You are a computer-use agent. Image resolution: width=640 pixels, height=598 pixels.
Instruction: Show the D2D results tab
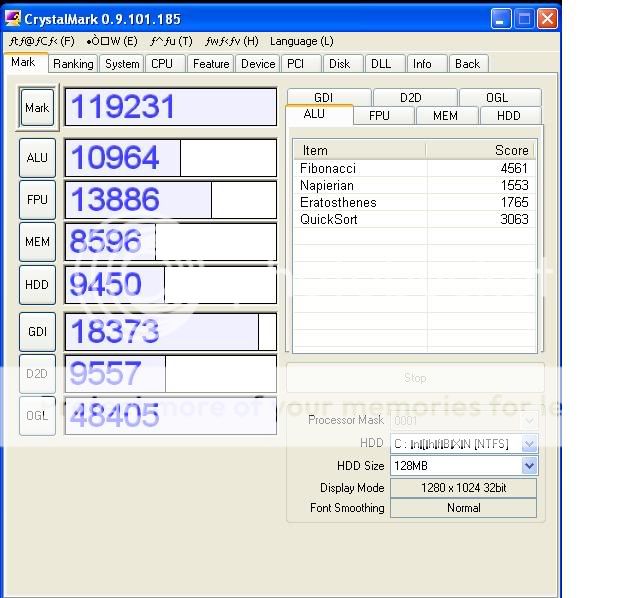tap(411, 97)
